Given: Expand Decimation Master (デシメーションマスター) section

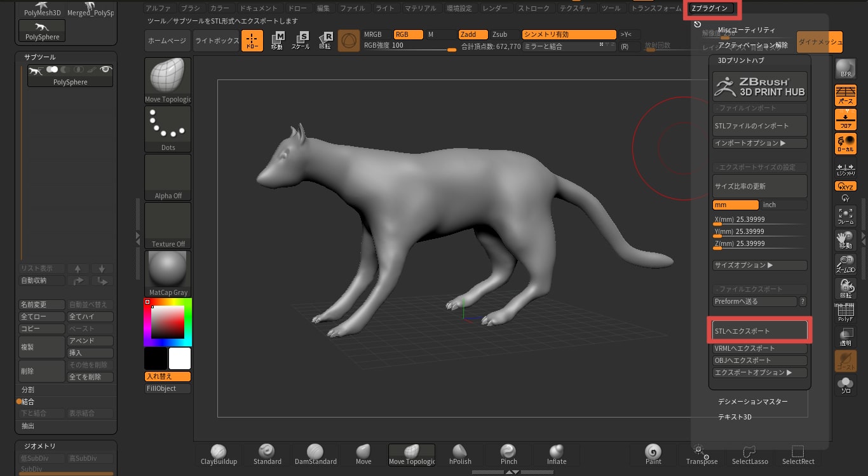Looking at the screenshot, I should coord(752,402).
